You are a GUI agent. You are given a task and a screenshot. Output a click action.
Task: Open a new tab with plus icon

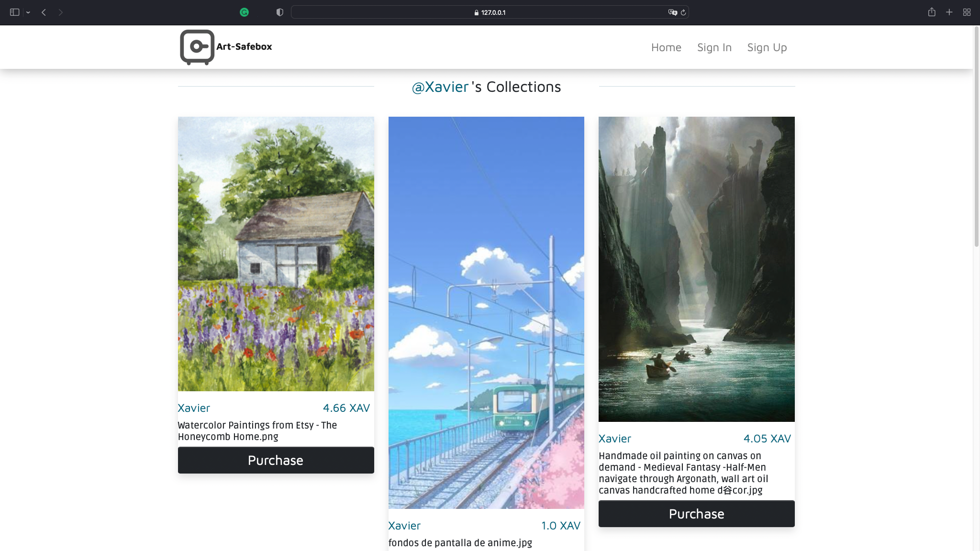pos(949,12)
